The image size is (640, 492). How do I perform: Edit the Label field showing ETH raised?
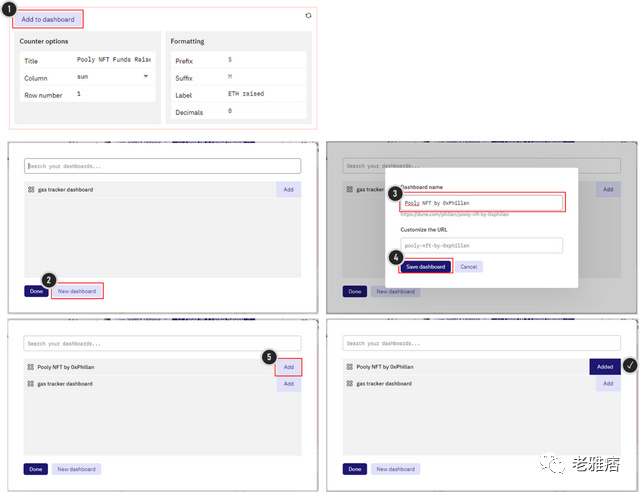[265, 94]
